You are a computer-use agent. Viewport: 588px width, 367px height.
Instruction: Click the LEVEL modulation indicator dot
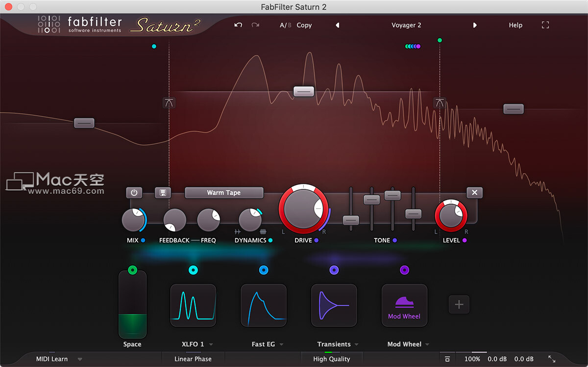(465, 240)
